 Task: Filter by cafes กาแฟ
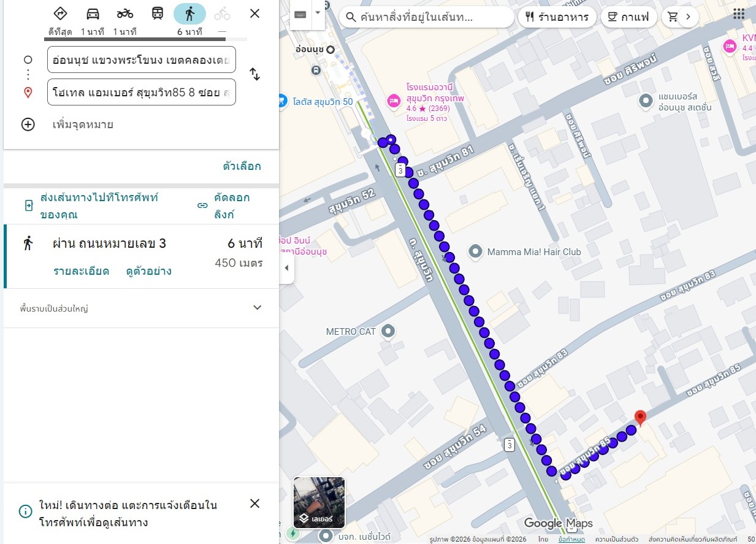pyautogui.click(x=628, y=17)
